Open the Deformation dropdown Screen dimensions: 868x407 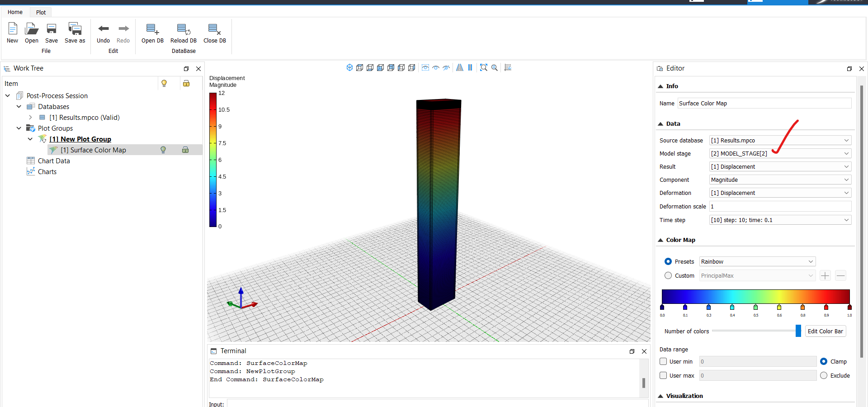[780, 193]
